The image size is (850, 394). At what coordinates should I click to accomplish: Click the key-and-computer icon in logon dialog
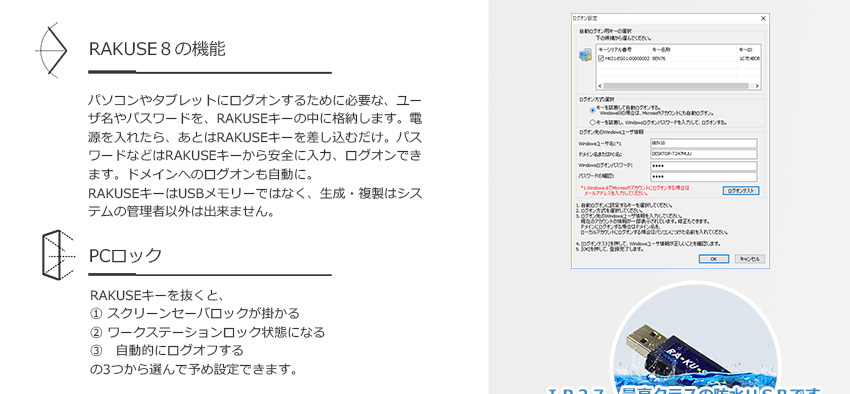(585, 55)
